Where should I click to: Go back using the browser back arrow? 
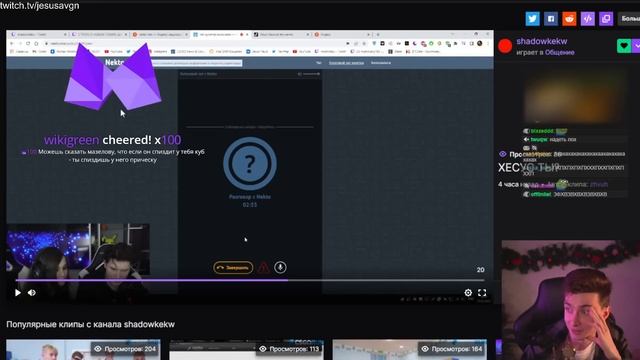pos(12,43)
